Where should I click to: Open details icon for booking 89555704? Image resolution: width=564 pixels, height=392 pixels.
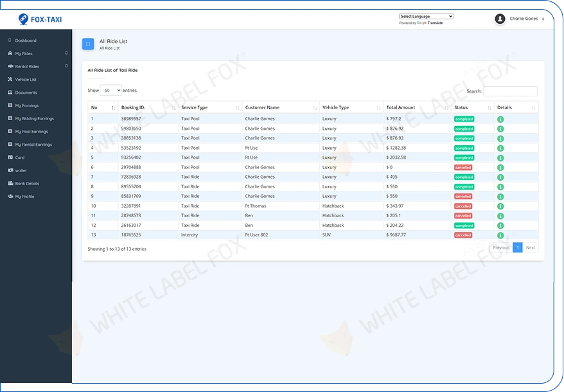click(500, 187)
